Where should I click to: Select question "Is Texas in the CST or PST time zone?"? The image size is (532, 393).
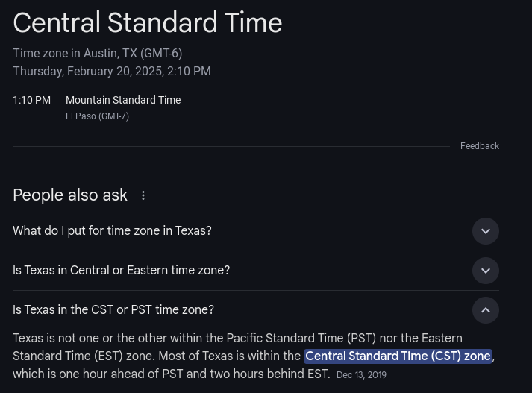[x=113, y=310]
